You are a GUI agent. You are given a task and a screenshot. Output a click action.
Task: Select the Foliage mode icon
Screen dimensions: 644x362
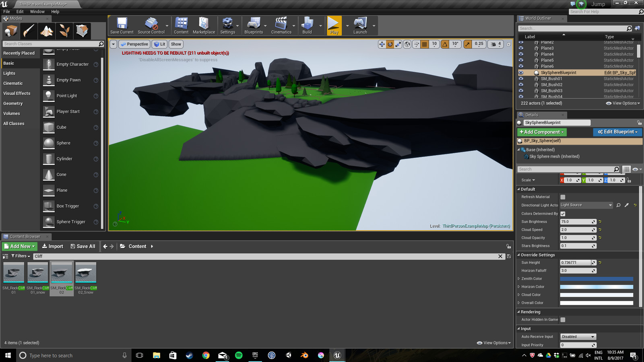[64, 31]
